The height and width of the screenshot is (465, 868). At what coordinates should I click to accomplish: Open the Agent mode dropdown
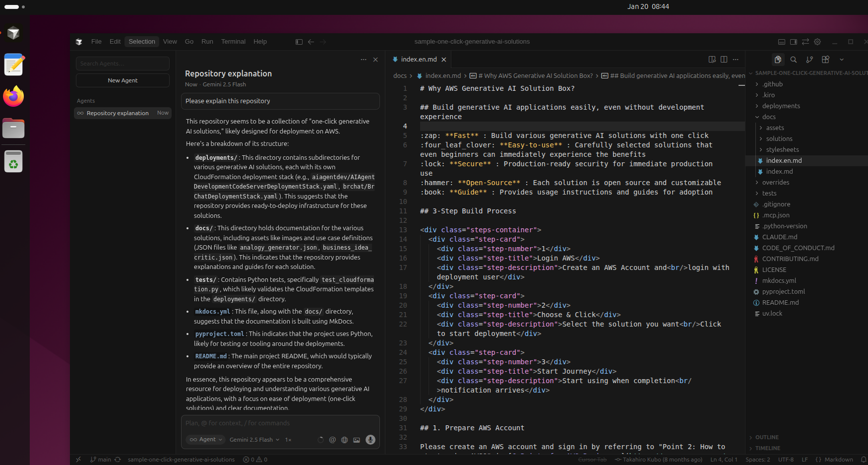[206, 440]
